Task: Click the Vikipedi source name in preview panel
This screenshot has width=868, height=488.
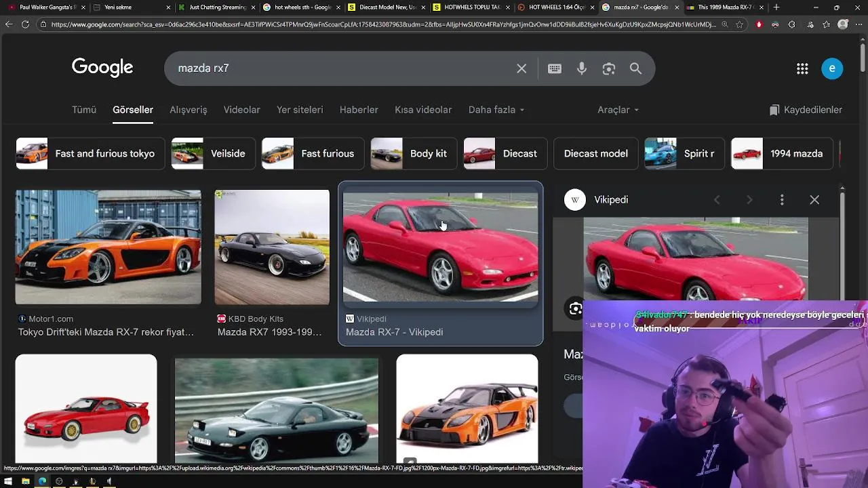Action: click(611, 200)
